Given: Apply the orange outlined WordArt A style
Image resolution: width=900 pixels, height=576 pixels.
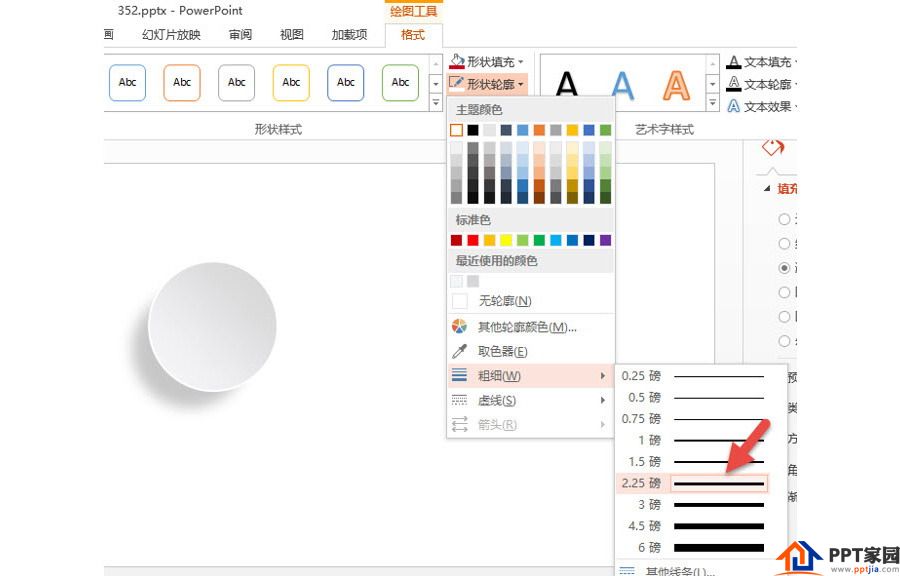Looking at the screenshot, I should click(677, 84).
